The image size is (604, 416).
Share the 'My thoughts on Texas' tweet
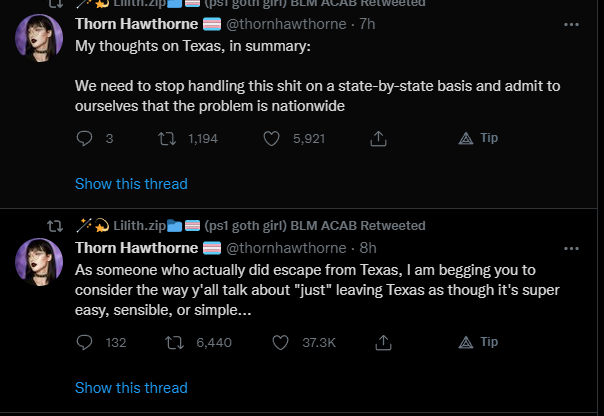[x=378, y=139]
